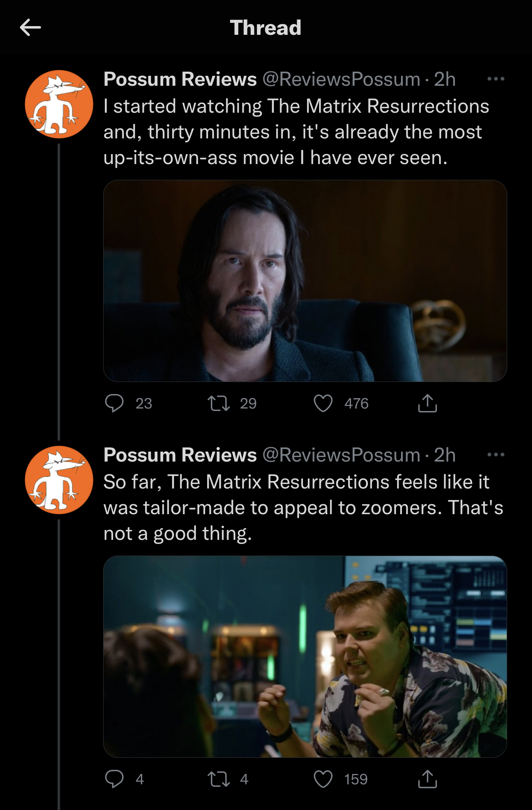Viewport: 532px width, 810px height.
Task: Open the tweet text about tailor-made for zoomers
Action: pos(303,508)
